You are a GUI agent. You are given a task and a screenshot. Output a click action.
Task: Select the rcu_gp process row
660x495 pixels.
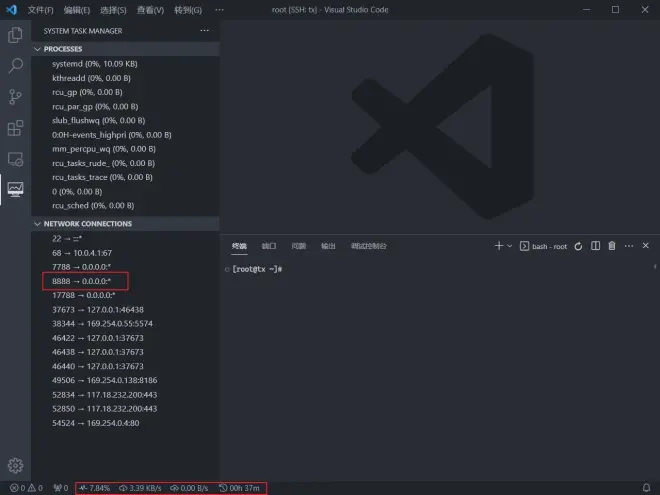pyautogui.click(x=125, y=92)
